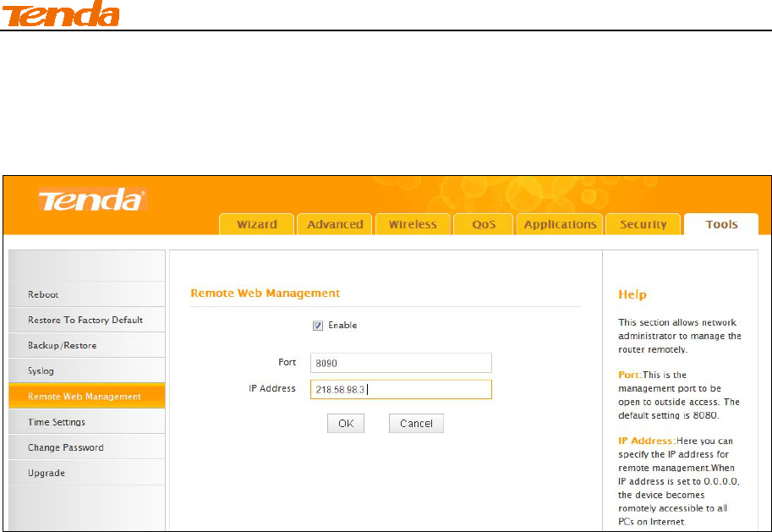Select Restore To Factory Default menu item

(87, 320)
